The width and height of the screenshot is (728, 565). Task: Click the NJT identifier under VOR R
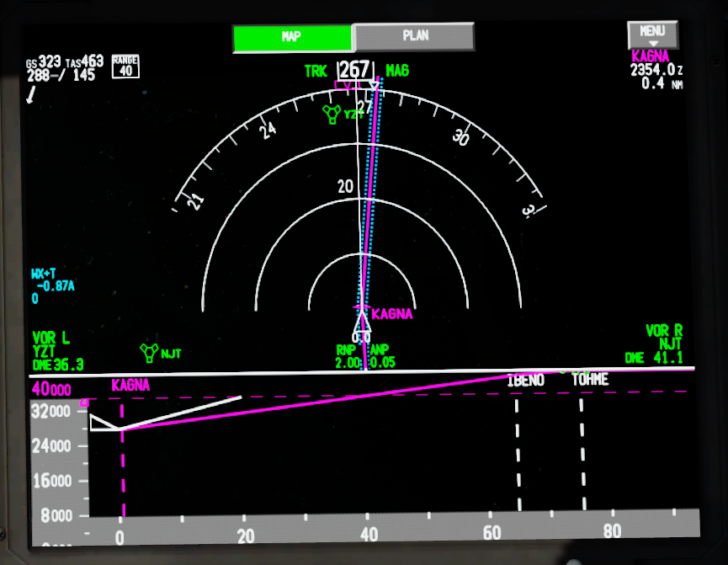(671, 344)
